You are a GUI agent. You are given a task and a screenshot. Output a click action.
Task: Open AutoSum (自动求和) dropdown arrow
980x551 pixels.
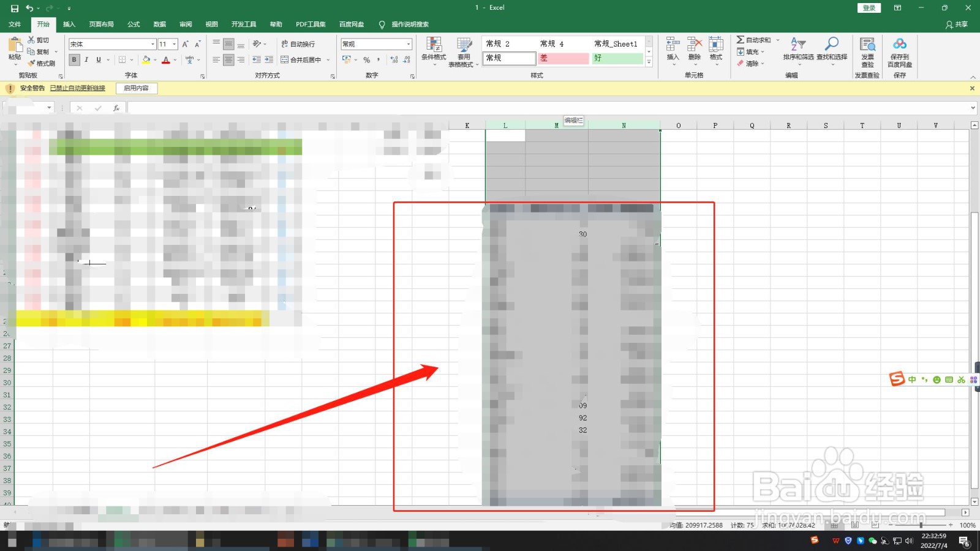pos(778,40)
